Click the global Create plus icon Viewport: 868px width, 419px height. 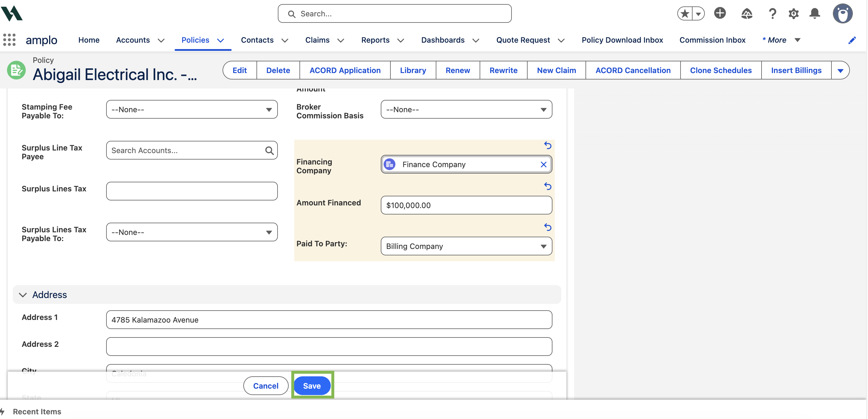[720, 13]
